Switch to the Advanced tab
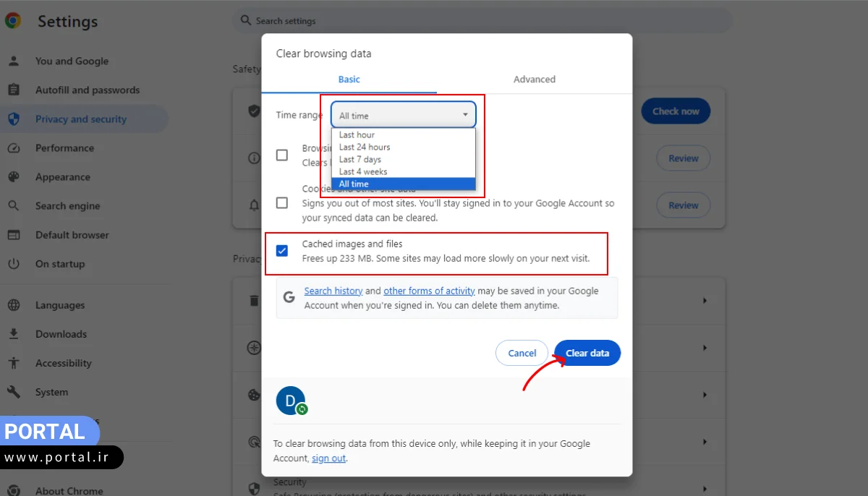 pyautogui.click(x=534, y=80)
